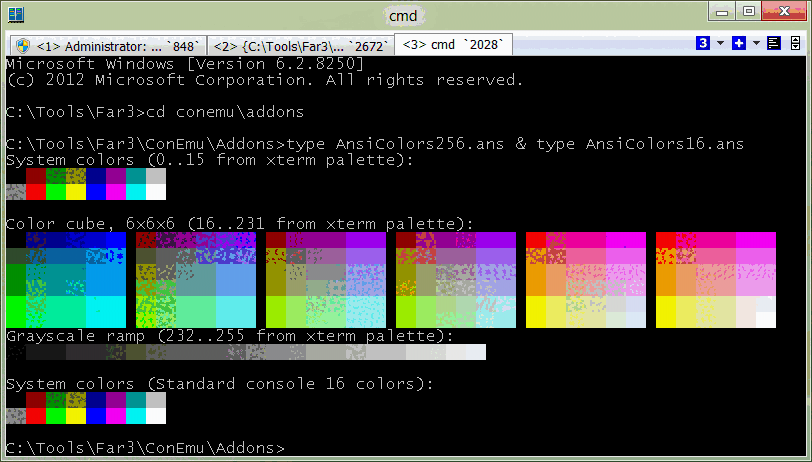The width and height of the screenshot is (812, 462).
Task: Toggle alternative buffer mode lines icon
Action: click(x=774, y=43)
